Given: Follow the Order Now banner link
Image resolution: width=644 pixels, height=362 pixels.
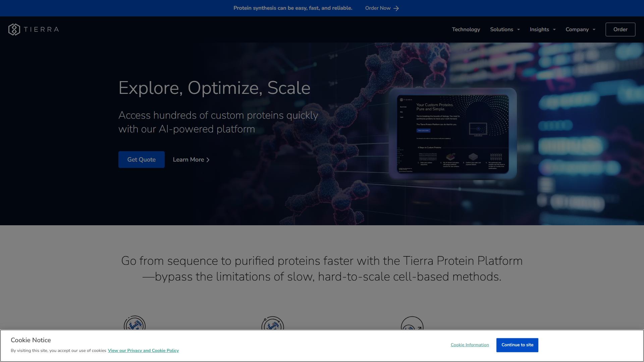Looking at the screenshot, I should 382,8.
